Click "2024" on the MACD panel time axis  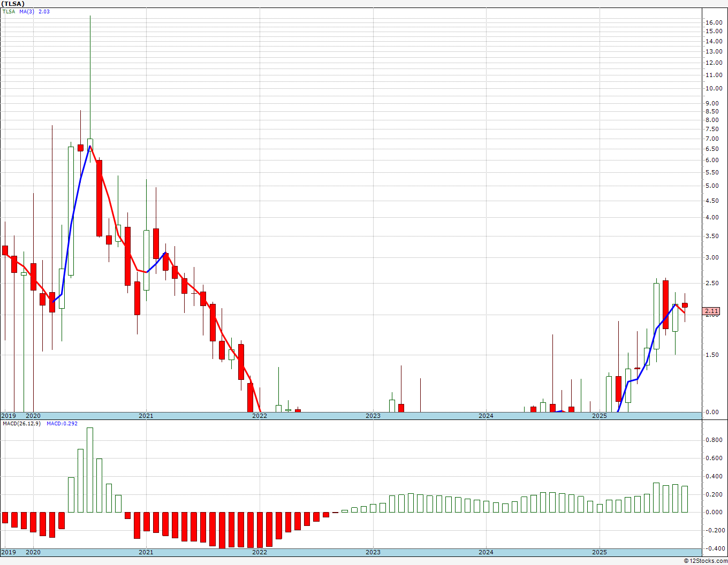tap(486, 552)
